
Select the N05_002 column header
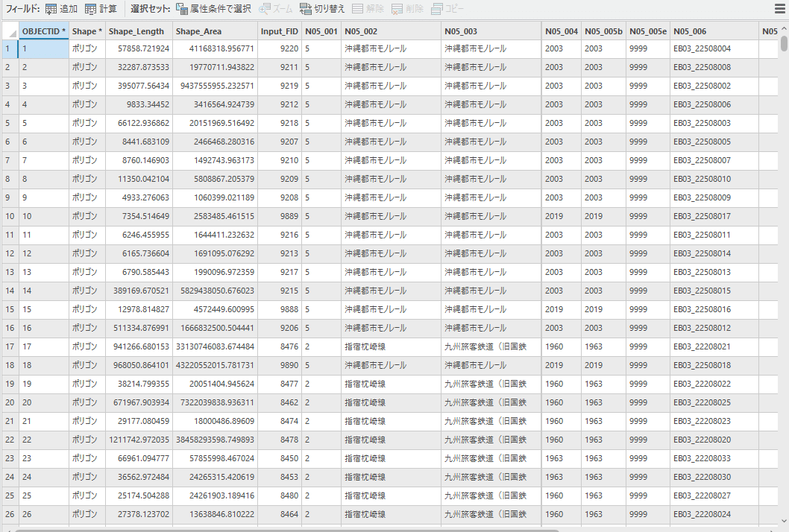[391, 31]
